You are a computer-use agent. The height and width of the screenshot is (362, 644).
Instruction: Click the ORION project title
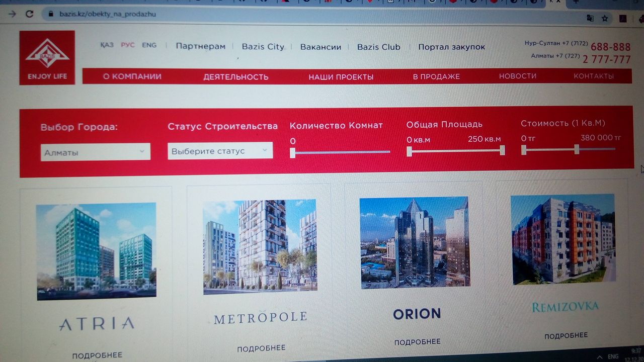click(417, 314)
